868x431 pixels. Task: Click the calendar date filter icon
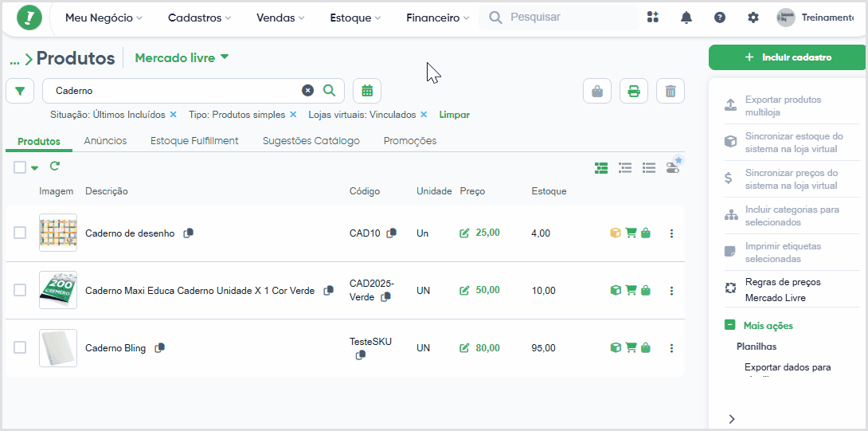click(x=367, y=91)
